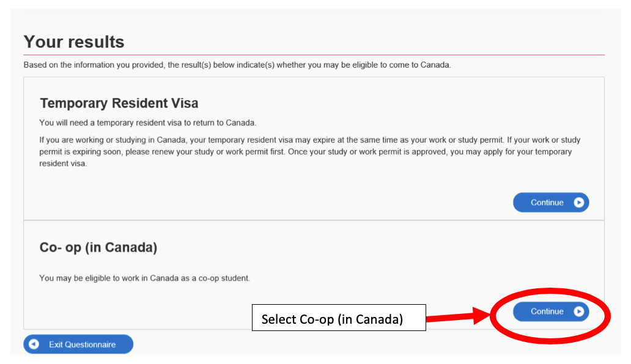Click Exit Questionnaire
631x364 pixels.
(78, 344)
